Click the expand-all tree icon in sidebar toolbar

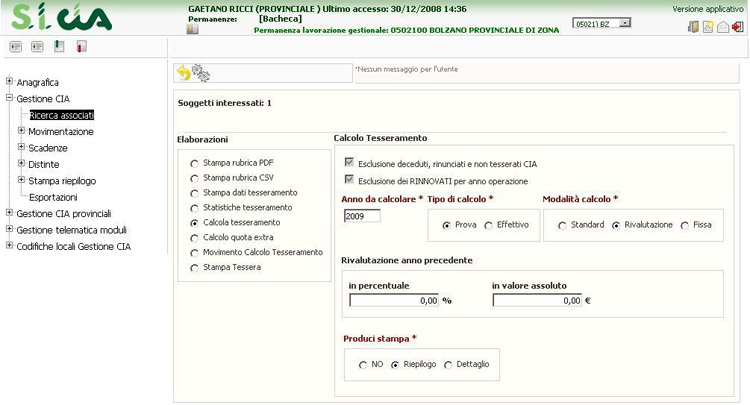[16, 46]
